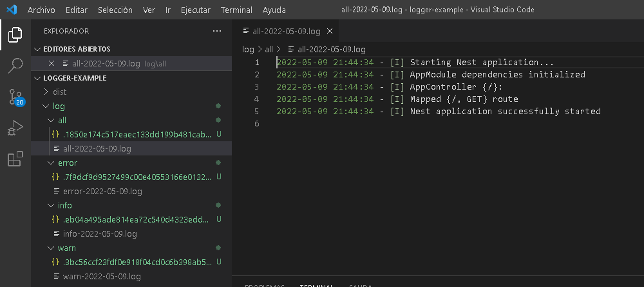Screen dimensions: 644x287
Task: Collapse the all folder
Action: [51, 120]
